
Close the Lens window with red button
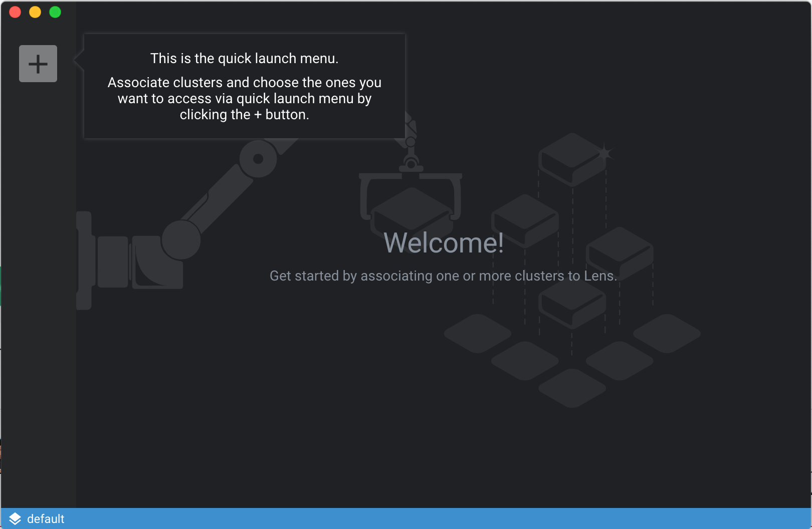click(x=15, y=12)
